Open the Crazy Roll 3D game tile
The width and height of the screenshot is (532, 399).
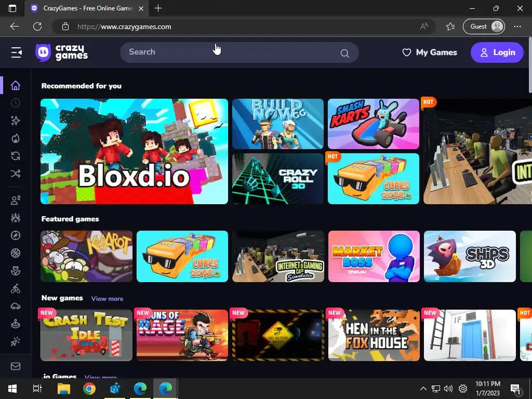point(278,179)
